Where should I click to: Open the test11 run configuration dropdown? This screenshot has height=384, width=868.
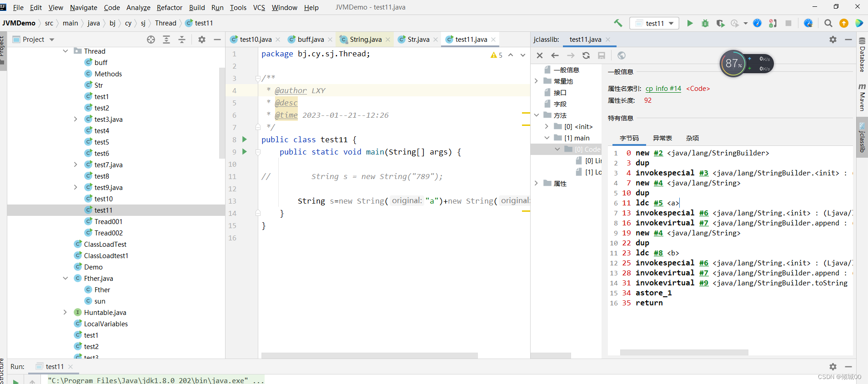coord(654,23)
